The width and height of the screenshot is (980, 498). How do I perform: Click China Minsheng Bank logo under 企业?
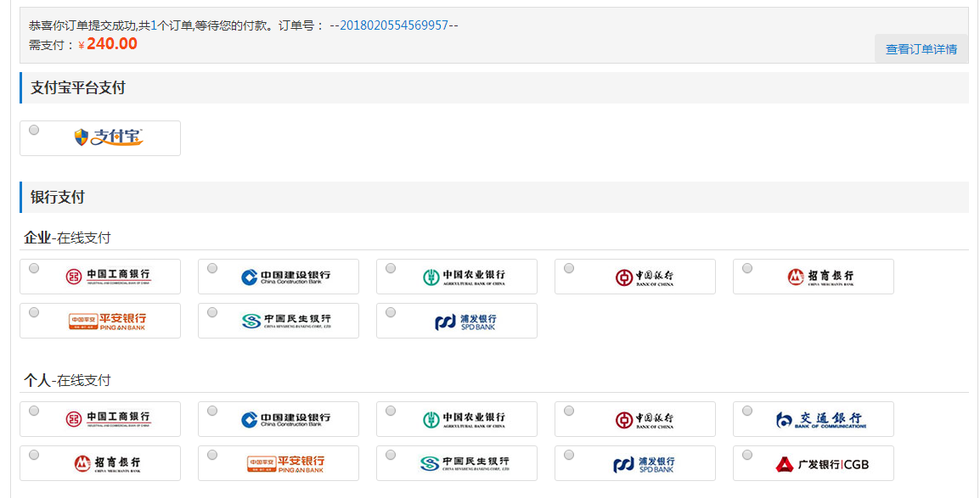[x=286, y=322]
